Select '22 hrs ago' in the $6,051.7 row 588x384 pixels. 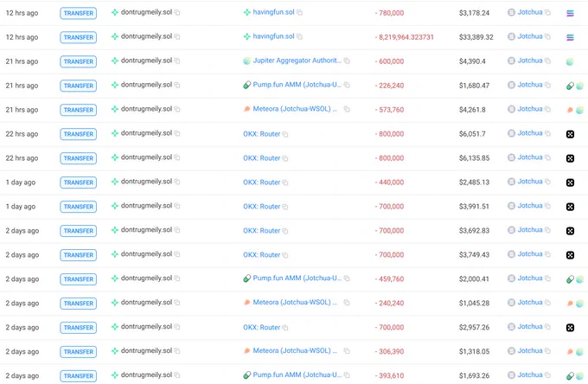point(22,134)
